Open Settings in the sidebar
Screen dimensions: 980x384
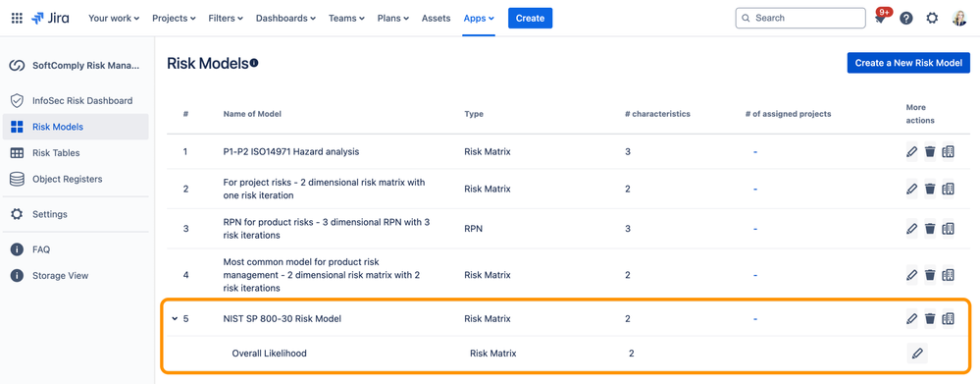(x=76, y=214)
